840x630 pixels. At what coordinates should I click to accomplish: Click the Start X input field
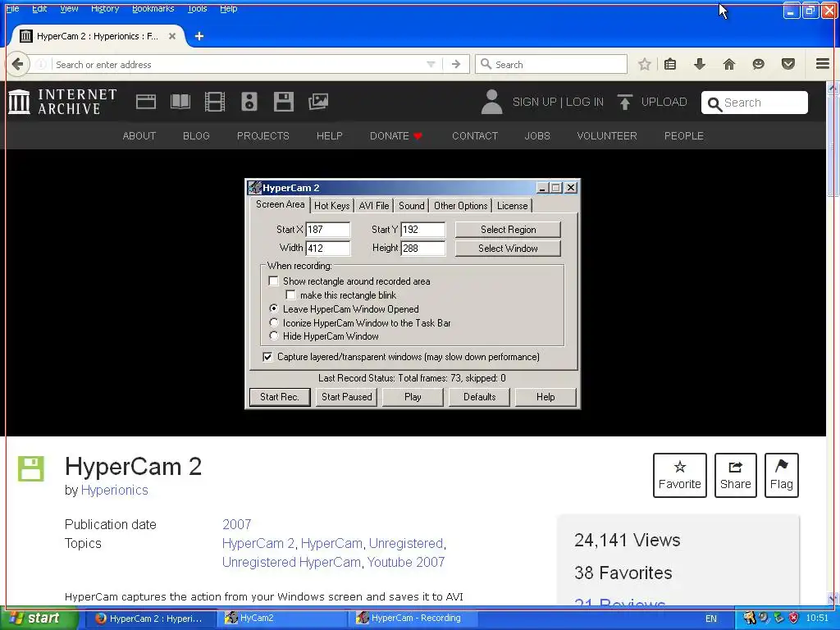coord(328,230)
